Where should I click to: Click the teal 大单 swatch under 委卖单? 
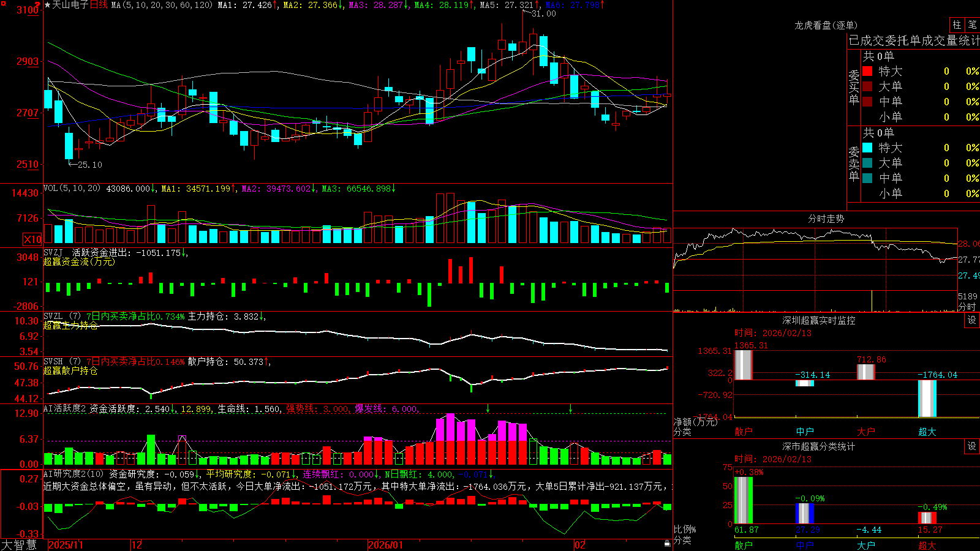coord(867,163)
